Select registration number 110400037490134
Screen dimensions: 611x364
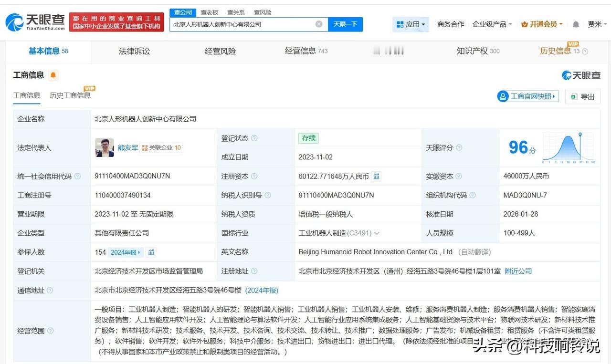123,195
